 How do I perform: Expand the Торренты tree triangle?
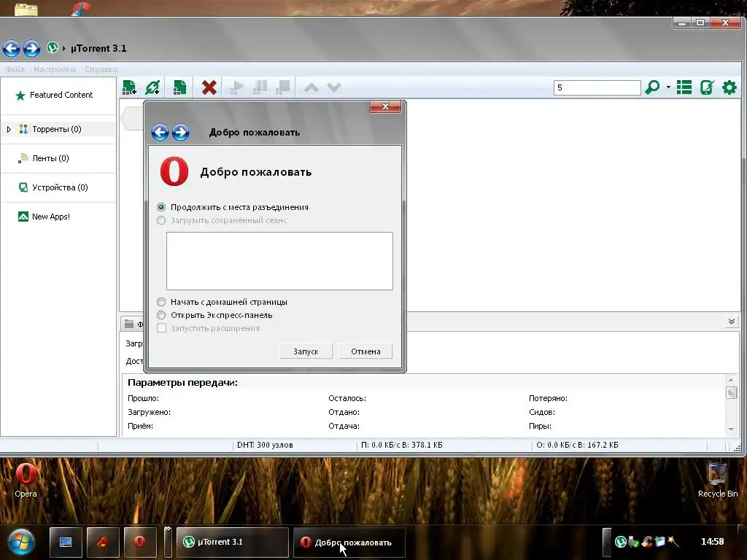pos(9,129)
